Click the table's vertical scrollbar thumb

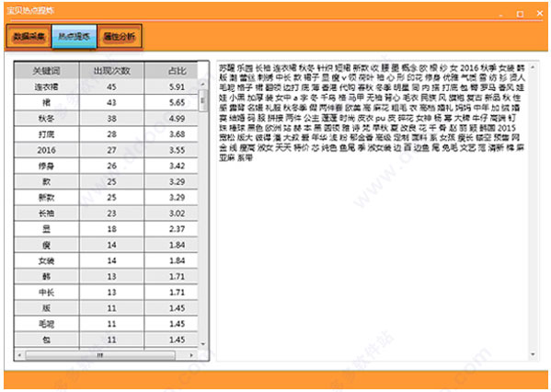202,100
